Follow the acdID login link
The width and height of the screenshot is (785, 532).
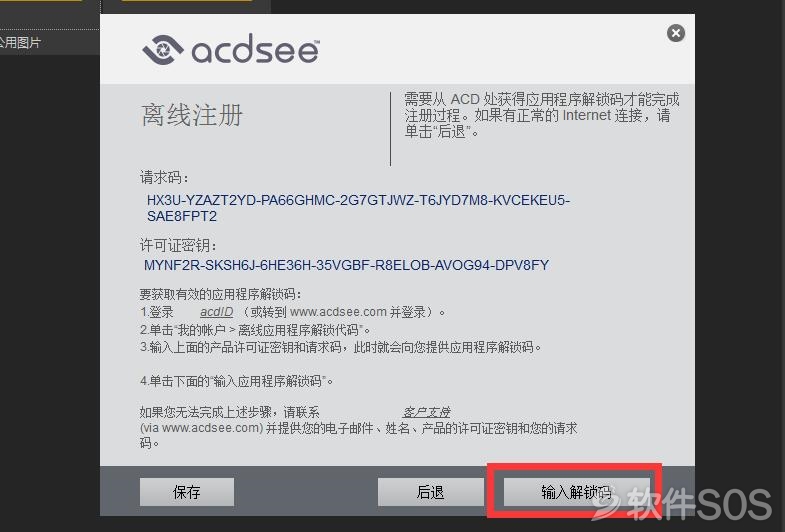click(216, 312)
